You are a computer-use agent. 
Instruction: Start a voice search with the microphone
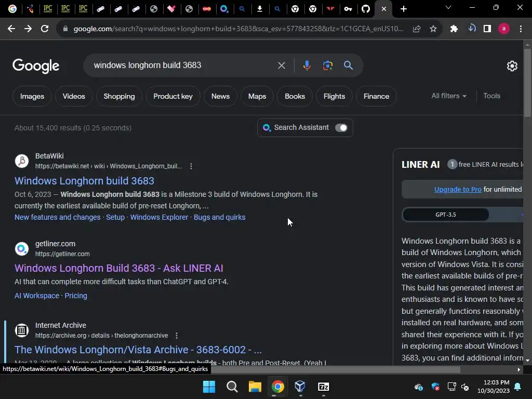click(307, 65)
